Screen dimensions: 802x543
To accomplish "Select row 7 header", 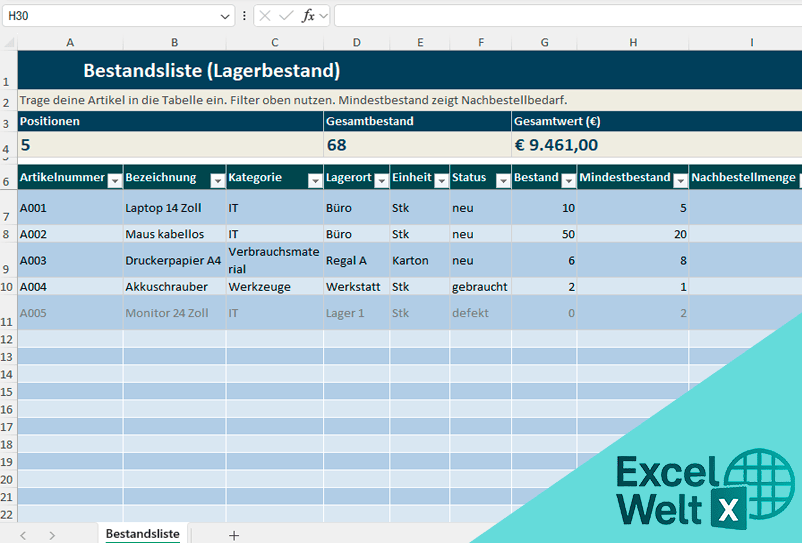I will [7, 208].
